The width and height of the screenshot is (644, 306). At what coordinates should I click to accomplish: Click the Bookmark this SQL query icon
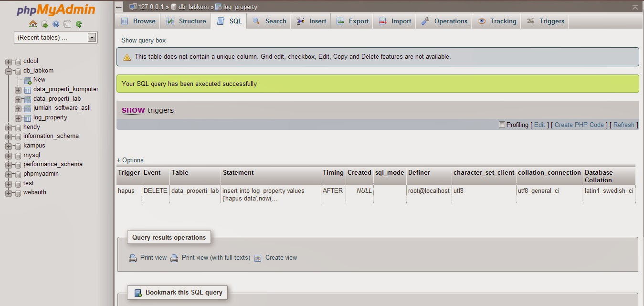coord(138,293)
